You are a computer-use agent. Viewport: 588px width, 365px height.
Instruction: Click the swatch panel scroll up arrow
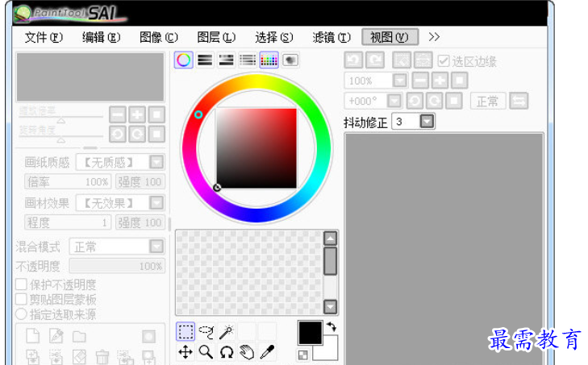point(331,238)
